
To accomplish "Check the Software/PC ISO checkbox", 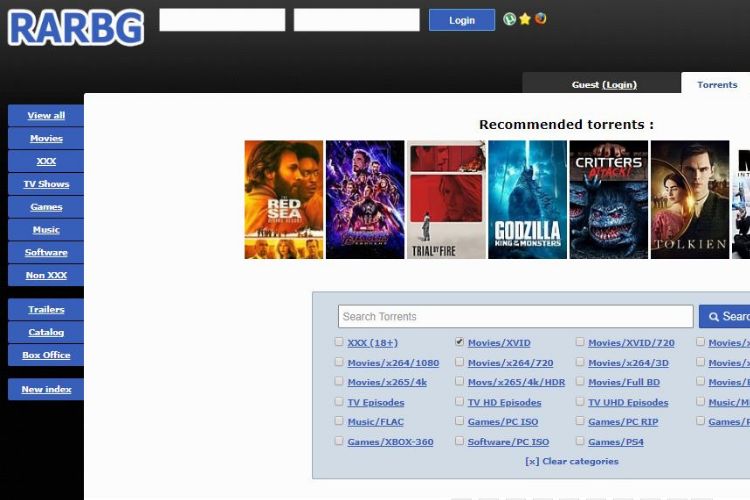I will [x=459, y=441].
